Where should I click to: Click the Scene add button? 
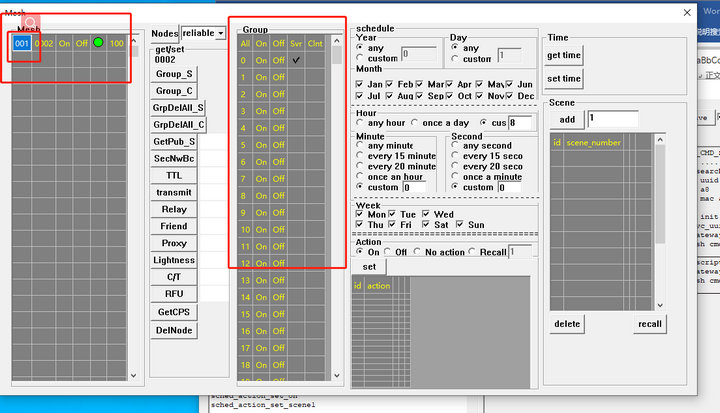pos(567,119)
